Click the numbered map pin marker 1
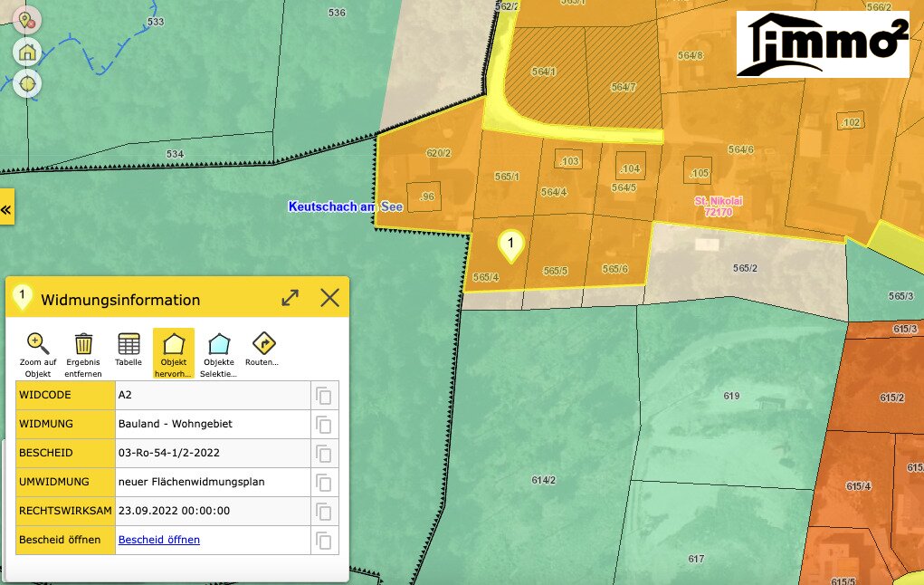Screen dimensions: 924x585 [x=511, y=245]
